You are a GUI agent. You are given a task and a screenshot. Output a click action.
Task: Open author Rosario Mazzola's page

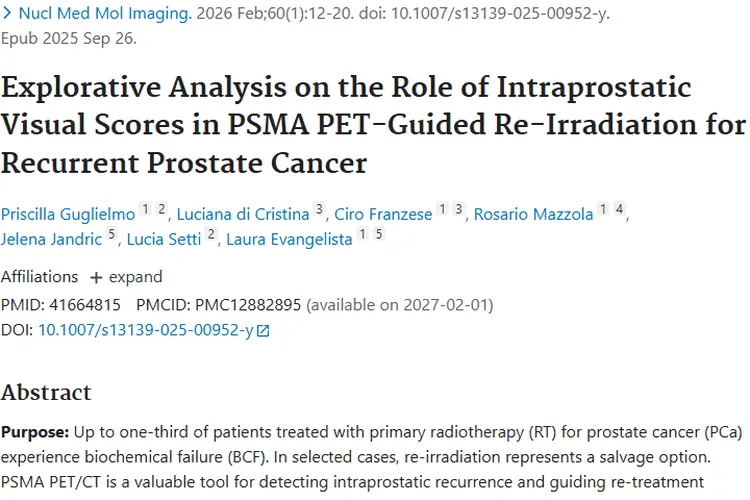tap(533, 214)
